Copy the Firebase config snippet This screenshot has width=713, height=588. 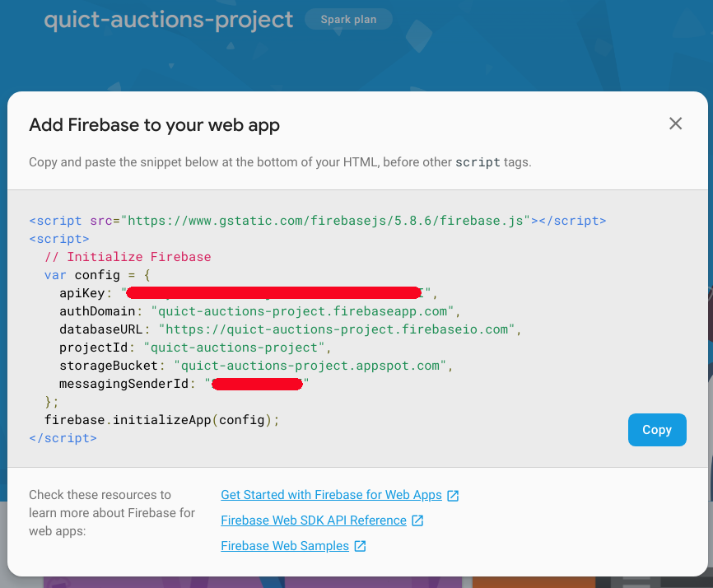pyautogui.click(x=656, y=430)
